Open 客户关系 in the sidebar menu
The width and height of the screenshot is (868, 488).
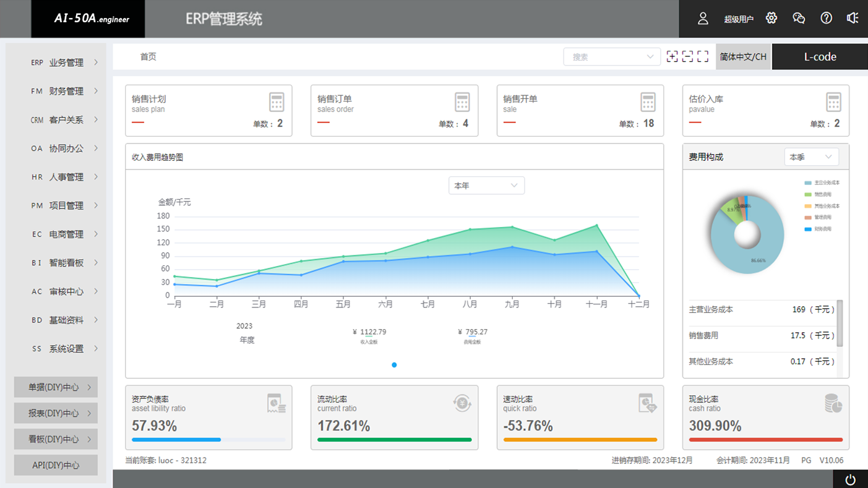click(x=65, y=120)
